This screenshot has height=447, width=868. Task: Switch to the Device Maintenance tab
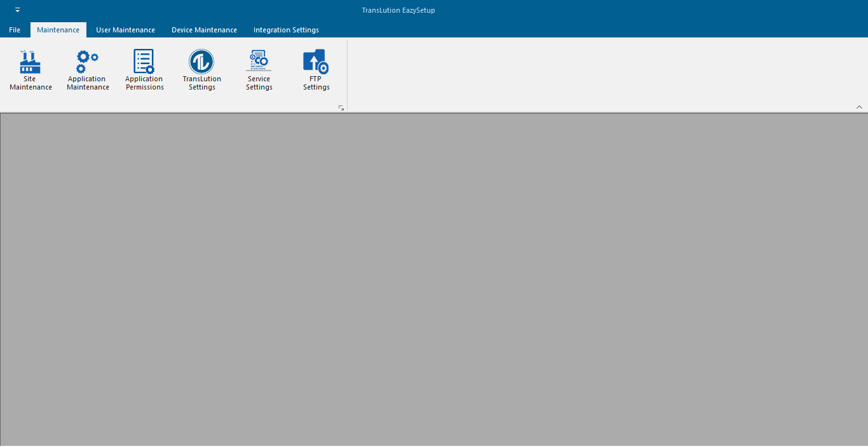tap(204, 29)
